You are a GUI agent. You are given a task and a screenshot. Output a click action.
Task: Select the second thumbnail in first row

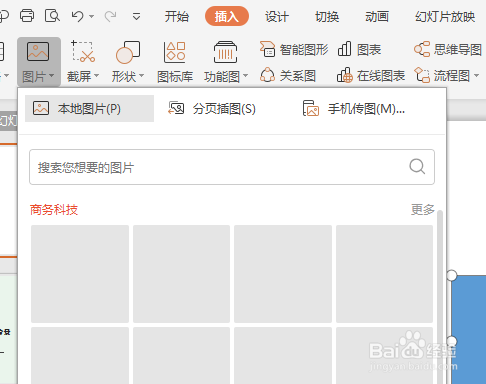pyautogui.click(x=181, y=274)
